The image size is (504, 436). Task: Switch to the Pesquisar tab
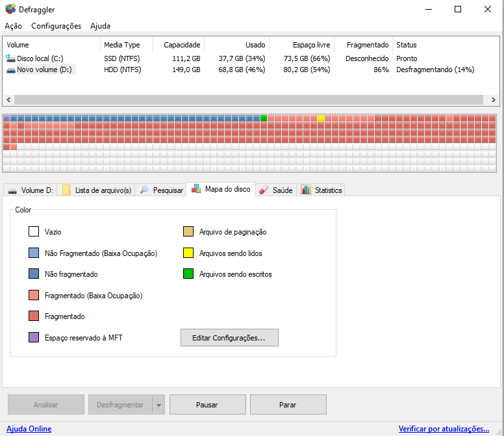coord(161,190)
